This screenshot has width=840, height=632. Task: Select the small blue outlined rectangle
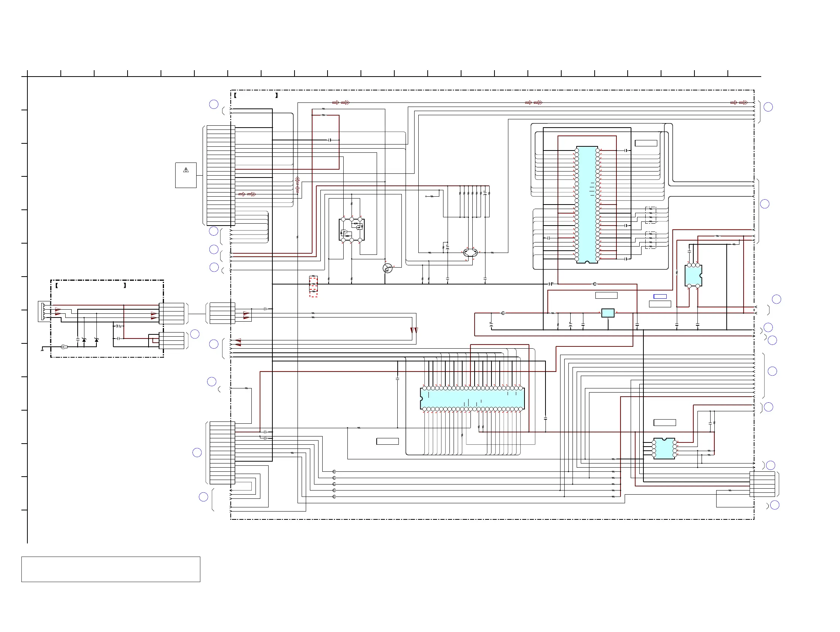tap(660, 296)
